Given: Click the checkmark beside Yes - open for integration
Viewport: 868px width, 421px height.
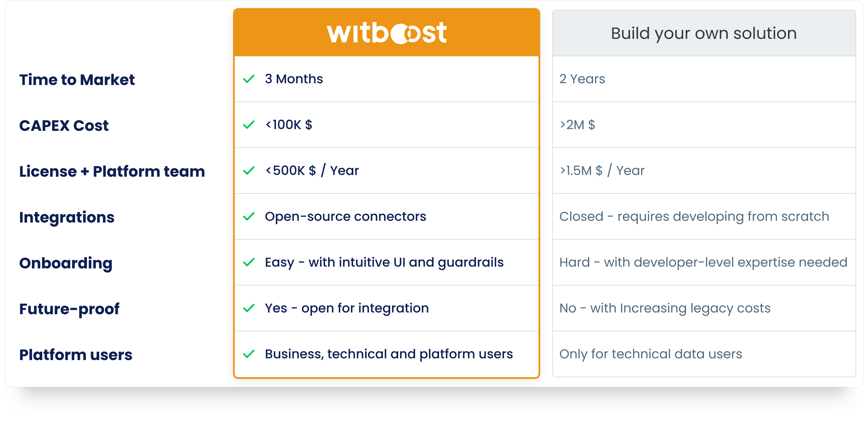Looking at the screenshot, I should [x=249, y=308].
